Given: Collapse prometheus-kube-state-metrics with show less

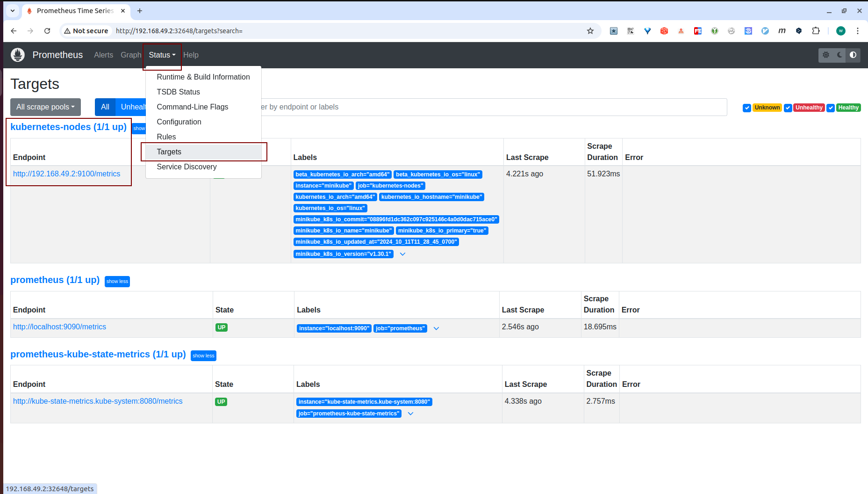Looking at the screenshot, I should coord(203,356).
